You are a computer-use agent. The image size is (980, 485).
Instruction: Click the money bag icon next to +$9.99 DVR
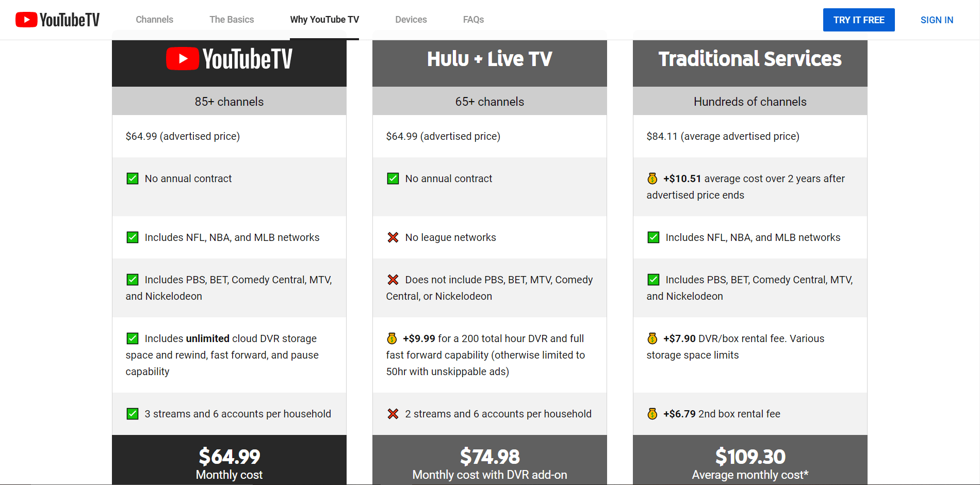point(392,338)
